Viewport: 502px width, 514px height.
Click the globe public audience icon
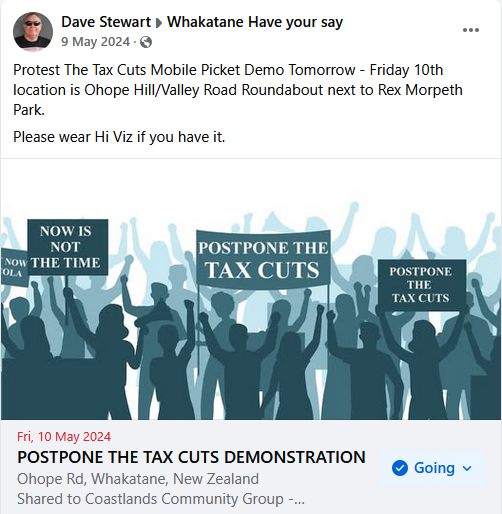pos(146,42)
